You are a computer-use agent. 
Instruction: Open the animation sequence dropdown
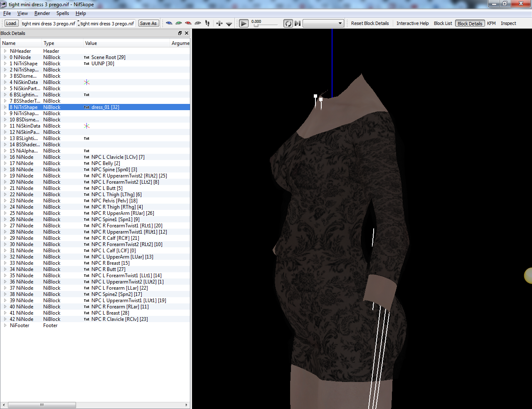323,23
